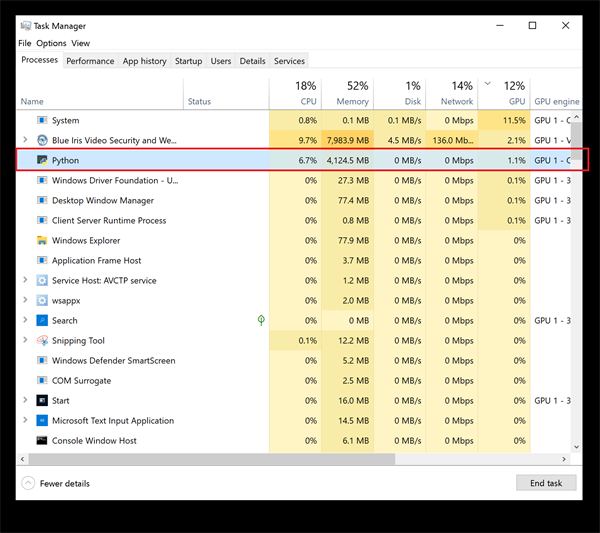
Task: Open the Options menu
Action: coord(51,43)
